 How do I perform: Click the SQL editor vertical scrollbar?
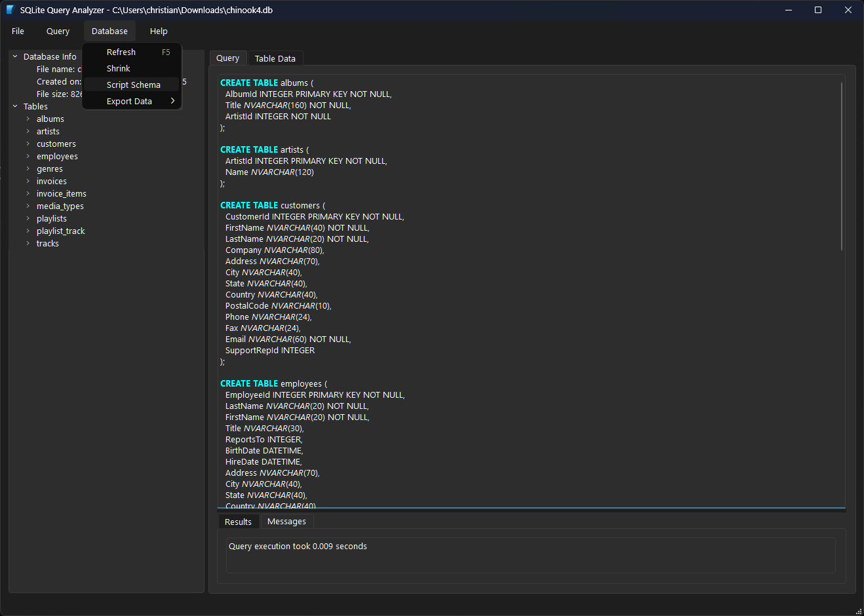tap(842, 166)
